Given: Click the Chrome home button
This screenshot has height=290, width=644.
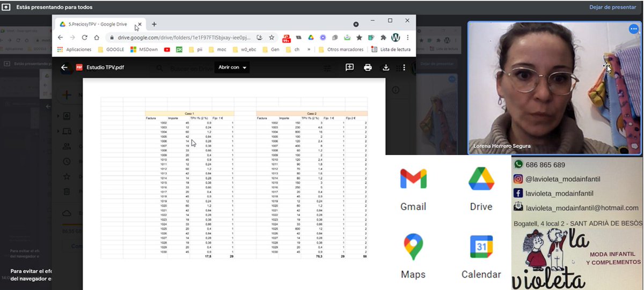Looking at the screenshot, I should point(97,38).
